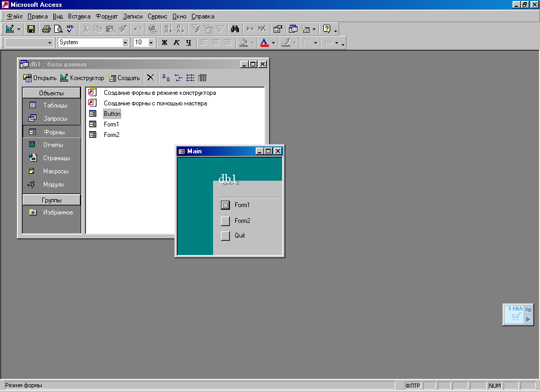
Task: Click the Apply Filter funnel icon
Action: (x=220, y=29)
